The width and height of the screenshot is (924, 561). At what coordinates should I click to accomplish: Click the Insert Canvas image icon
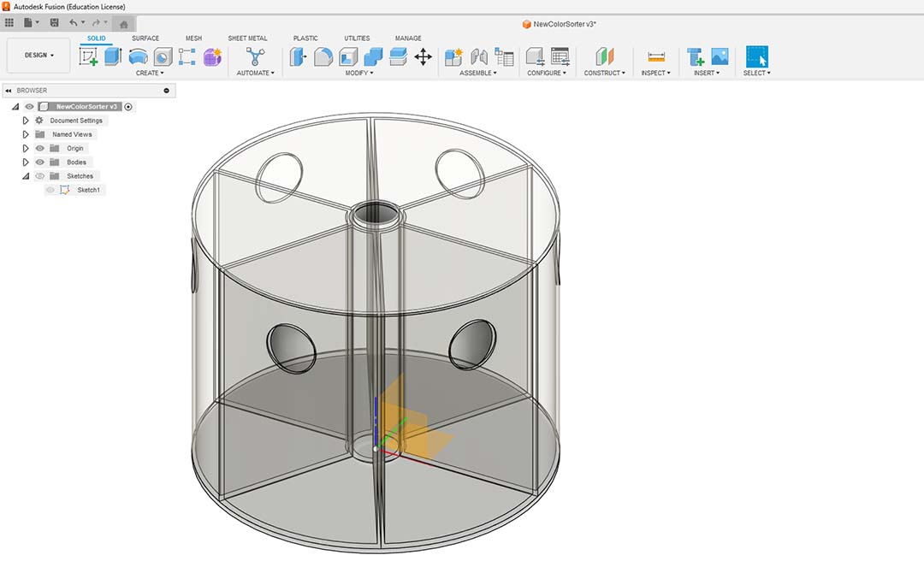pyautogui.click(x=720, y=56)
